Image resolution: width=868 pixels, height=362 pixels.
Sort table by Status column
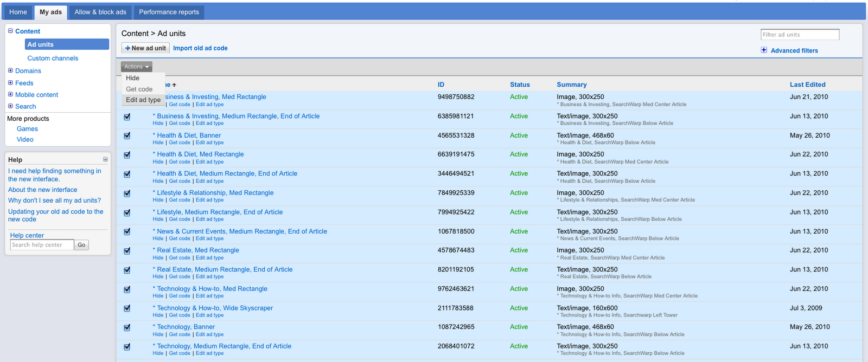520,85
